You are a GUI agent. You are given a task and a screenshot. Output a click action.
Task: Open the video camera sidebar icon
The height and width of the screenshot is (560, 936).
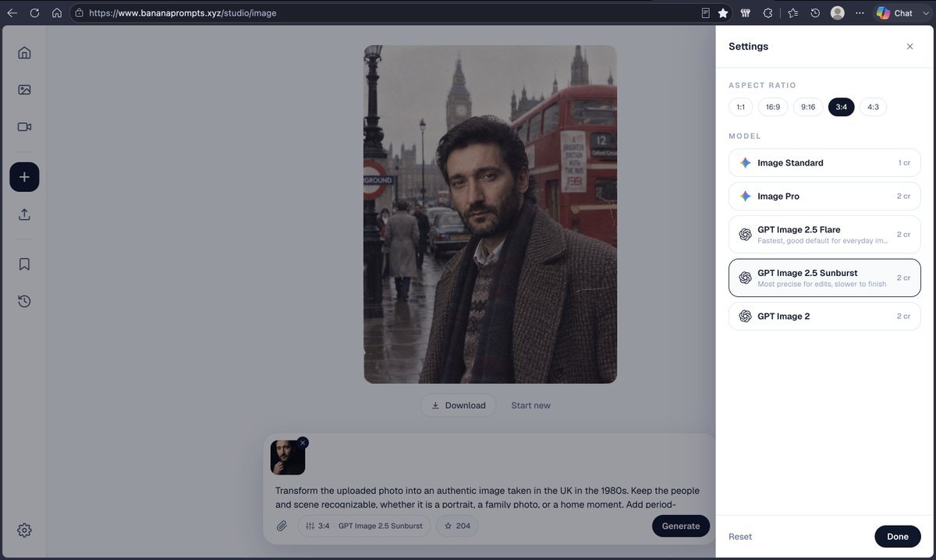tap(24, 127)
